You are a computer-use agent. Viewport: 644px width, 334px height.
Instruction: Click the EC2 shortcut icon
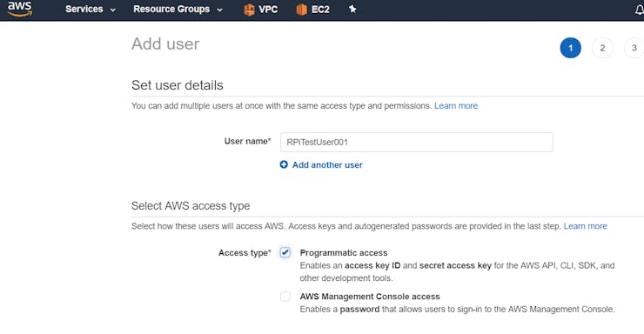click(x=301, y=10)
